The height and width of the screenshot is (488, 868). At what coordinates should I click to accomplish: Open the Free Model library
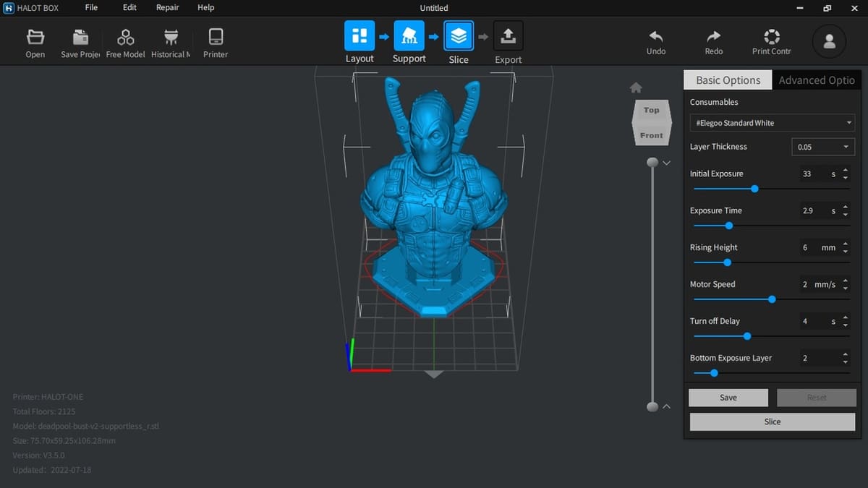[x=125, y=43]
